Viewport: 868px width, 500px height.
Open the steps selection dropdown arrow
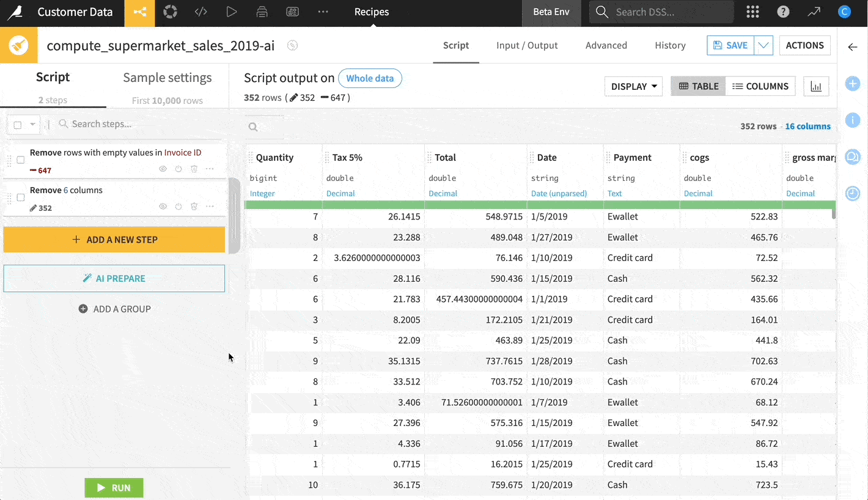click(x=33, y=124)
